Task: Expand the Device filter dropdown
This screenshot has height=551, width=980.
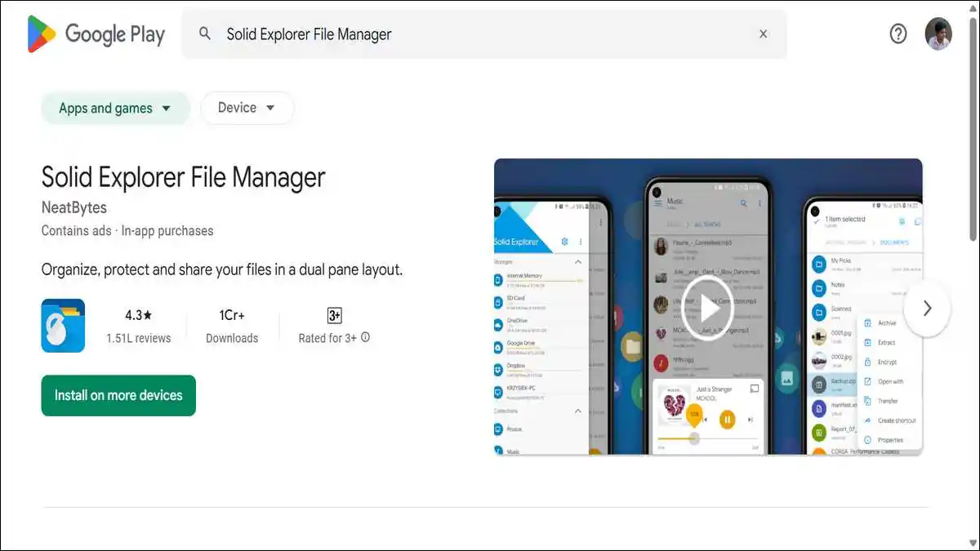Action: click(247, 108)
